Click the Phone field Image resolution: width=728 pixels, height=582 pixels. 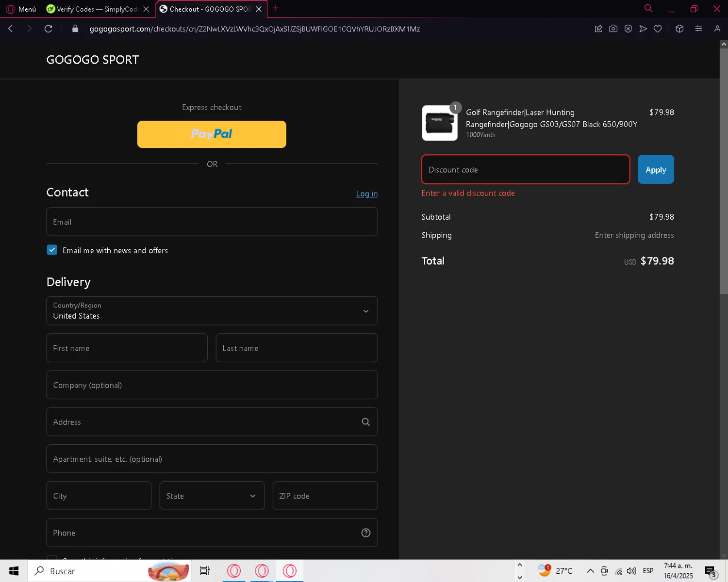pyautogui.click(x=212, y=533)
